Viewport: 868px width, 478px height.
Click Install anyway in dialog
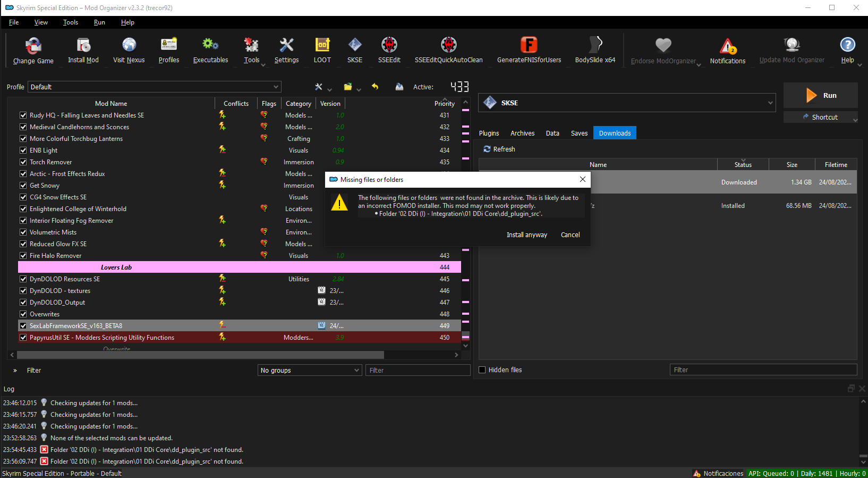527,234
